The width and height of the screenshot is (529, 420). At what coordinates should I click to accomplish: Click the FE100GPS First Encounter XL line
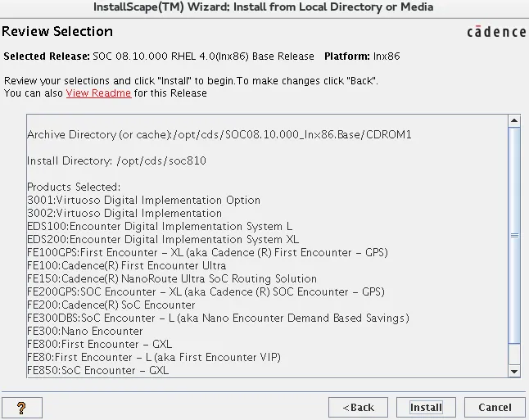[207, 252]
